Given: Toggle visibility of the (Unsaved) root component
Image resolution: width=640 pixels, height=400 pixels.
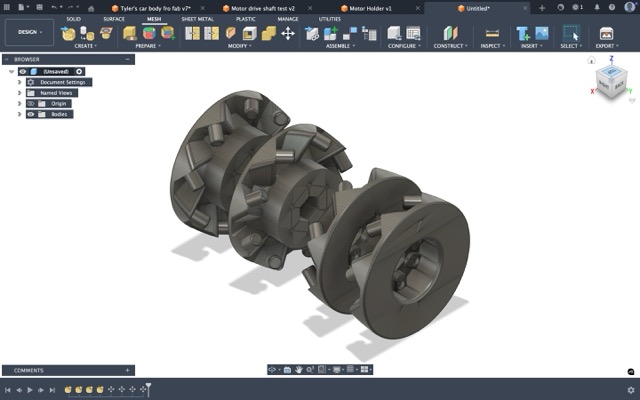Looking at the screenshot, I should (x=23, y=71).
